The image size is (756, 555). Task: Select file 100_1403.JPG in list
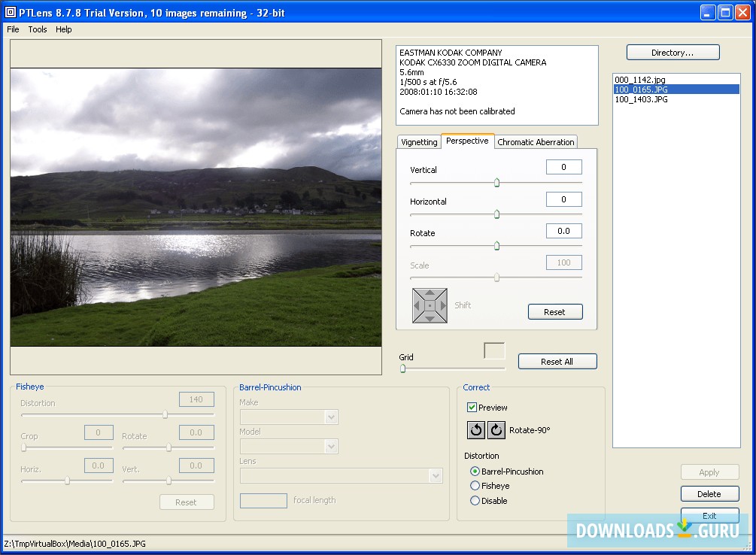[x=676, y=99]
